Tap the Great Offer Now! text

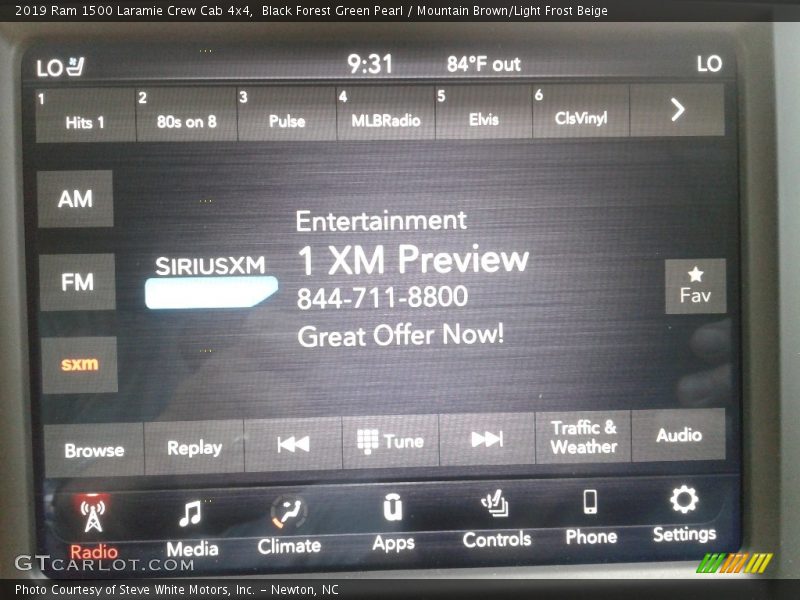(401, 335)
